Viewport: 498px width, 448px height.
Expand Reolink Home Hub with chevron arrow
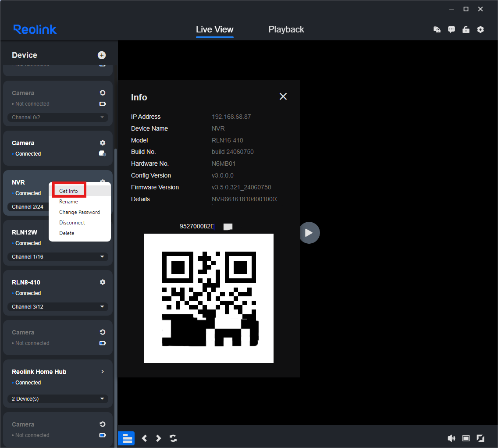click(x=102, y=371)
